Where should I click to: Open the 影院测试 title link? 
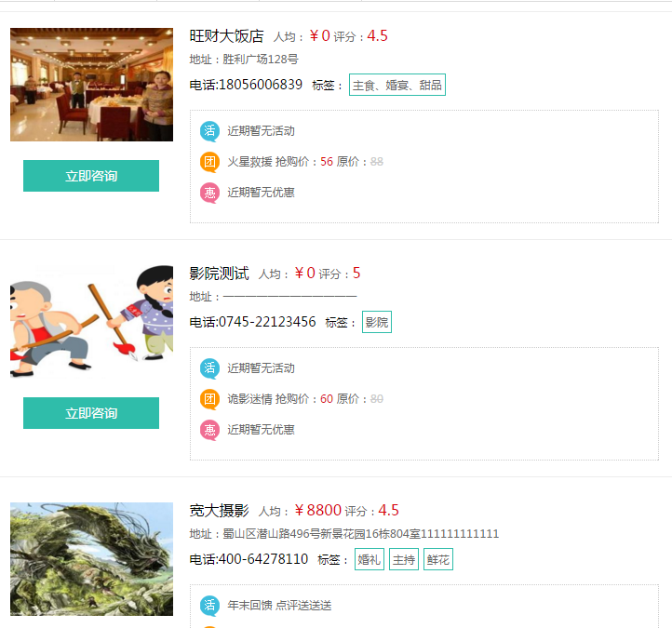pyautogui.click(x=219, y=274)
